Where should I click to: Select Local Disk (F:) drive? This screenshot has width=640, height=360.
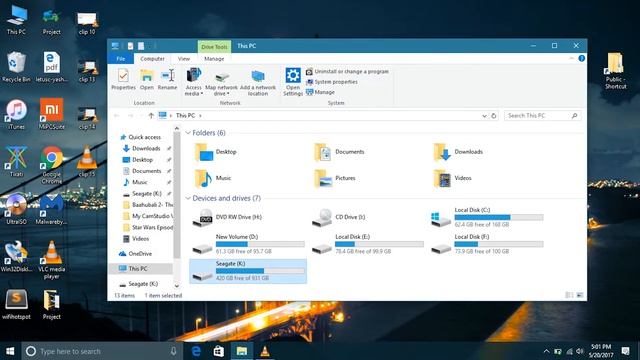[487, 244]
